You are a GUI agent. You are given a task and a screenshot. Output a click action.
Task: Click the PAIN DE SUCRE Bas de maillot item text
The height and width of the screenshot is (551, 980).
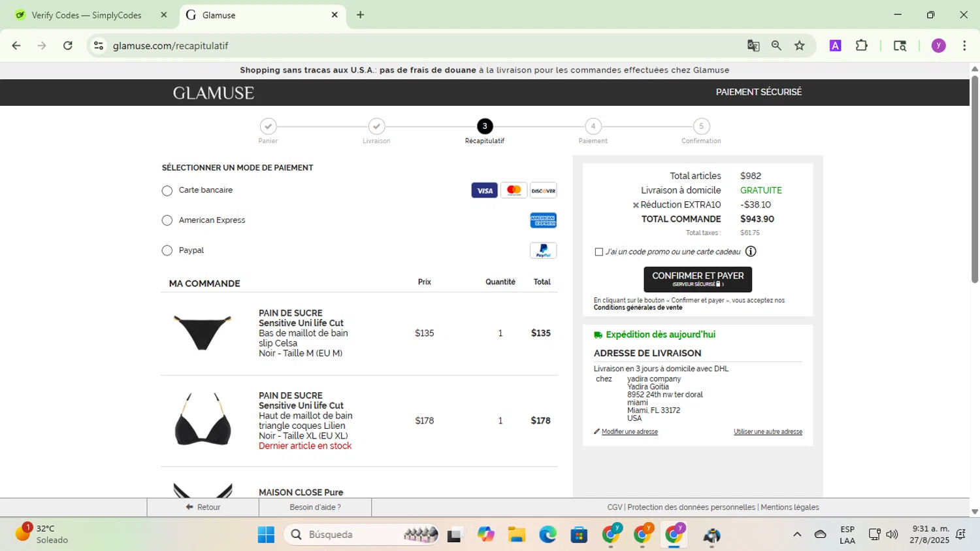(303, 333)
